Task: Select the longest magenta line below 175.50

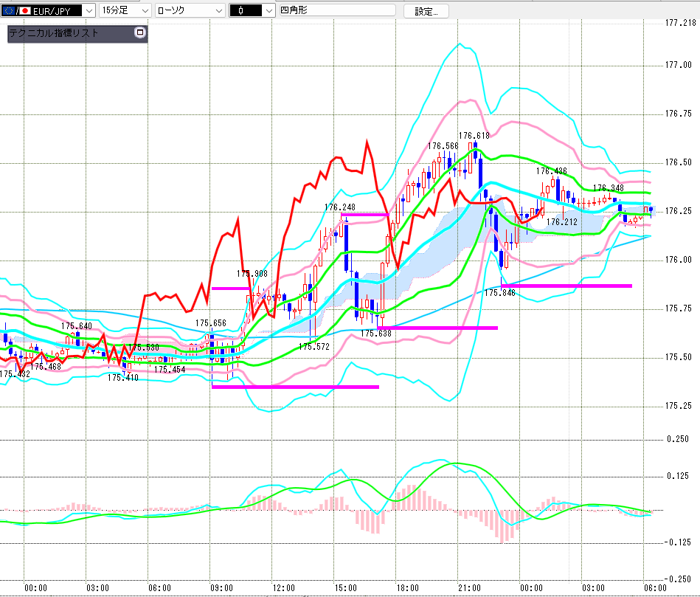Action: [x=295, y=386]
